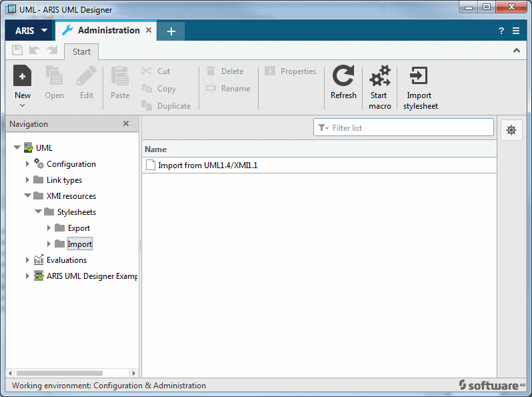This screenshot has height=397, width=532.
Task: Expand the Configuration tree node
Action: (x=27, y=163)
